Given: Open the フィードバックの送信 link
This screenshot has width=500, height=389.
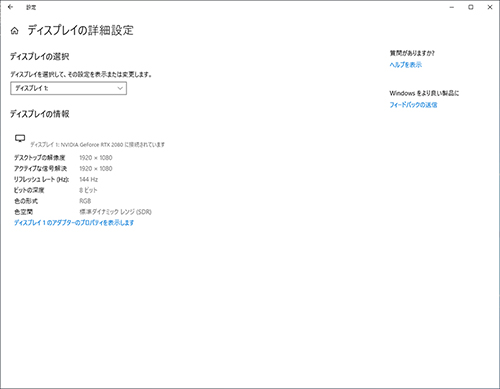Looking at the screenshot, I should (413, 105).
